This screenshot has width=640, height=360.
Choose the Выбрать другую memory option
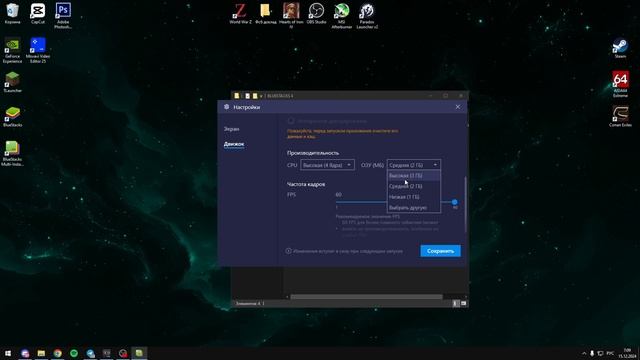413,207
